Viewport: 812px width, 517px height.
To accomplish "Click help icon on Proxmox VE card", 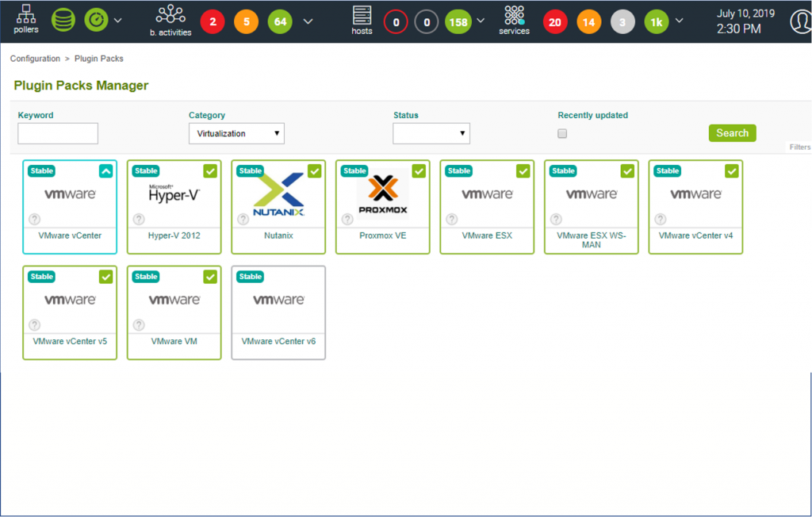I will point(347,219).
